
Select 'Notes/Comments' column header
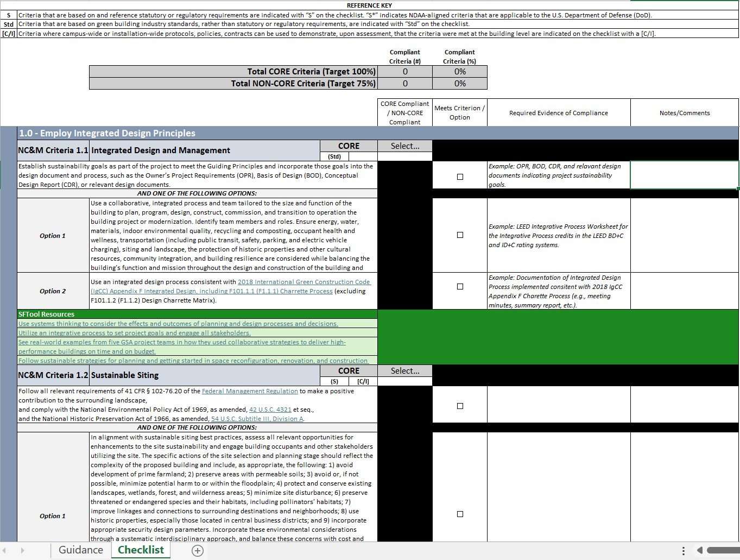tap(685, 113)
